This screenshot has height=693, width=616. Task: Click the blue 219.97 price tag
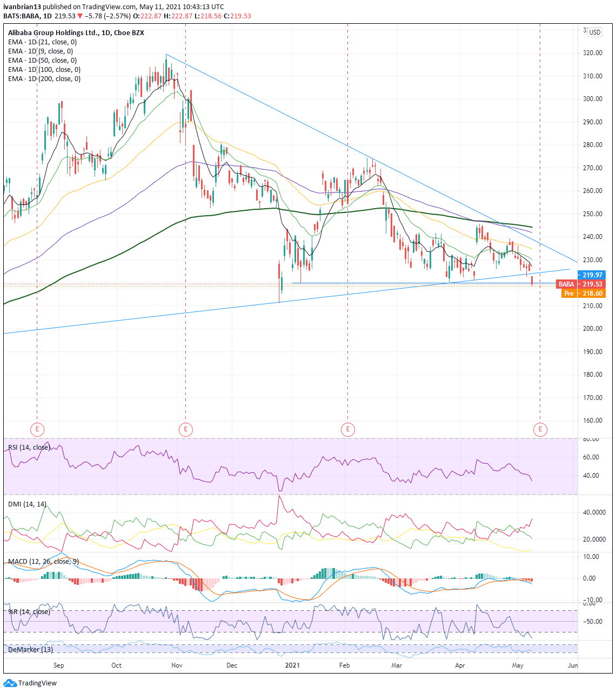(x=592, y=275)
